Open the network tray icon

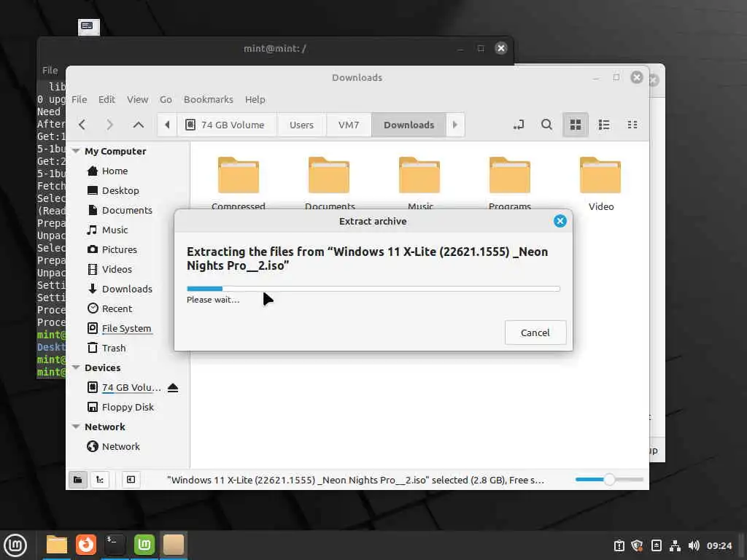coord(675,545)
